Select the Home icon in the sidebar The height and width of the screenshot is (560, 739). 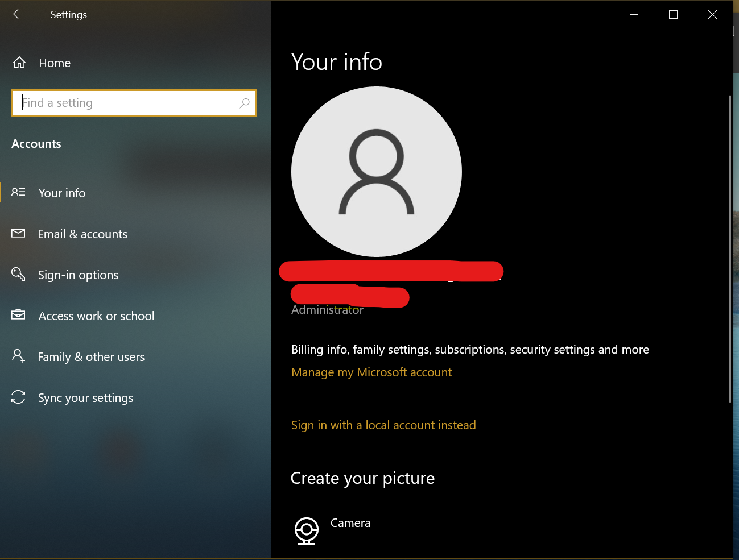pyautogui.click(x=19, y=63)
